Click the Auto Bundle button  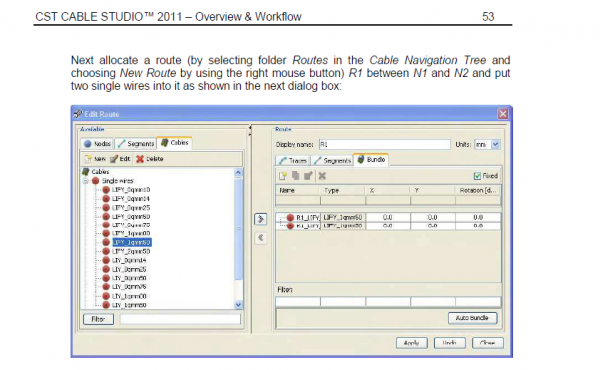(473, 318)
